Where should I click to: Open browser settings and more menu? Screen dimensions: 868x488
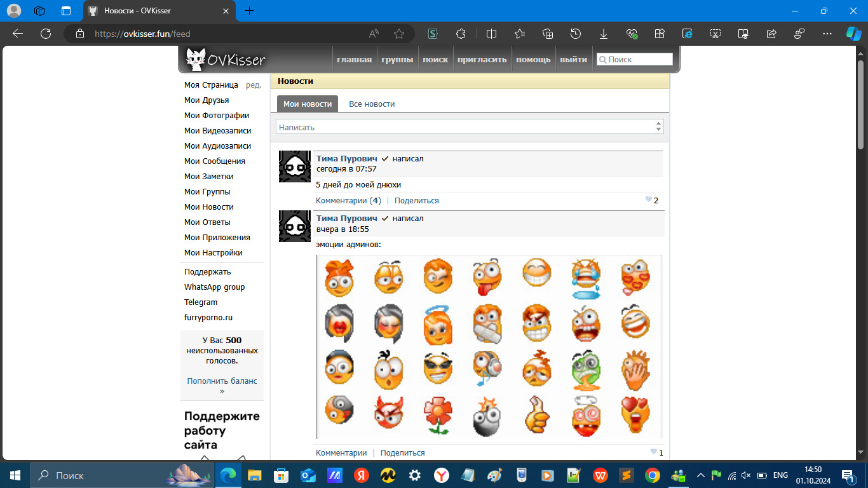[827, 34]
